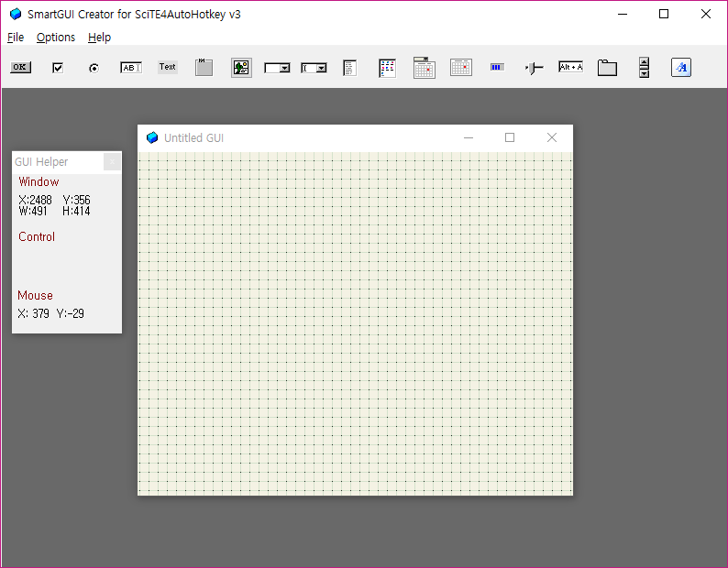Open the File menu
Screen dimensions: 728x568
click(x=16, y=38)
